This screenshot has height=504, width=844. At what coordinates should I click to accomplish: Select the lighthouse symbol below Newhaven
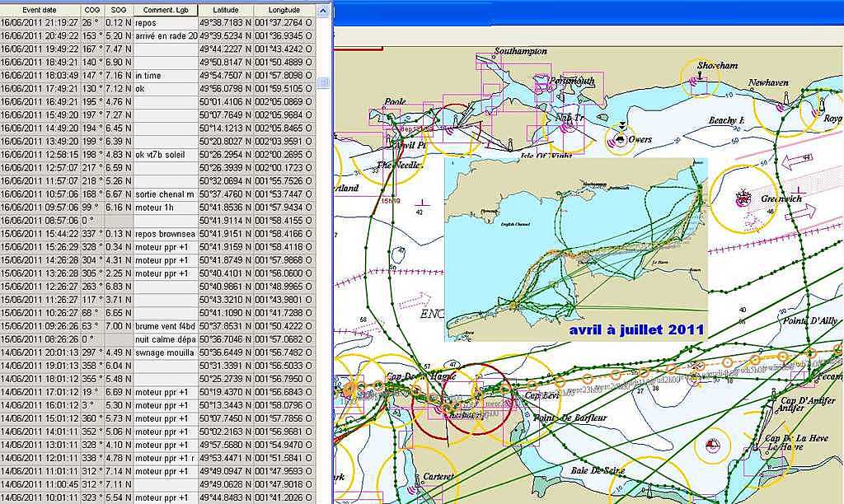(785, 97)
